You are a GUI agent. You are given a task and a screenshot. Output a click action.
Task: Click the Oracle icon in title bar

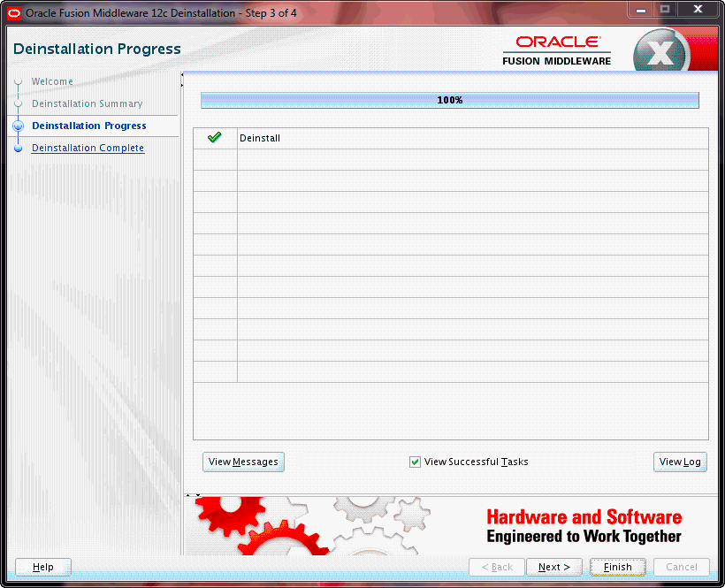coord(14,13)
